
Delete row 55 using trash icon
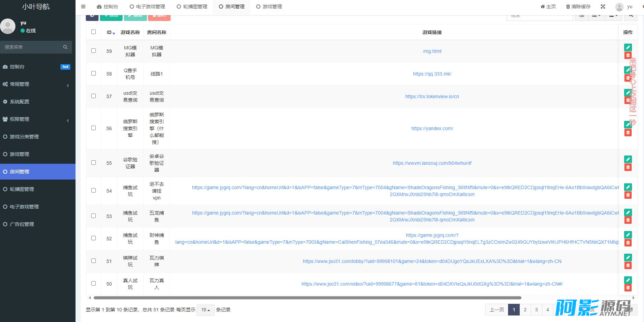(x=628, y=167)
